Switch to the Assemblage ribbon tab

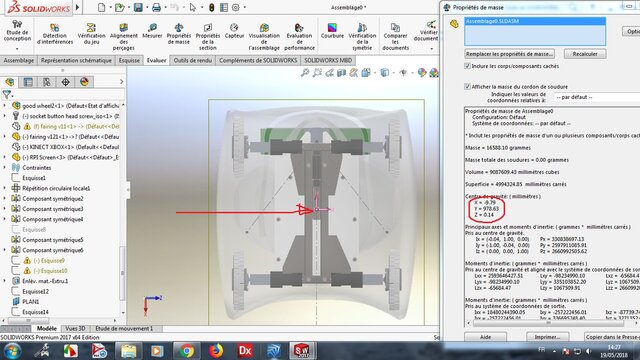pyautogui.click(x=18, y=60)
